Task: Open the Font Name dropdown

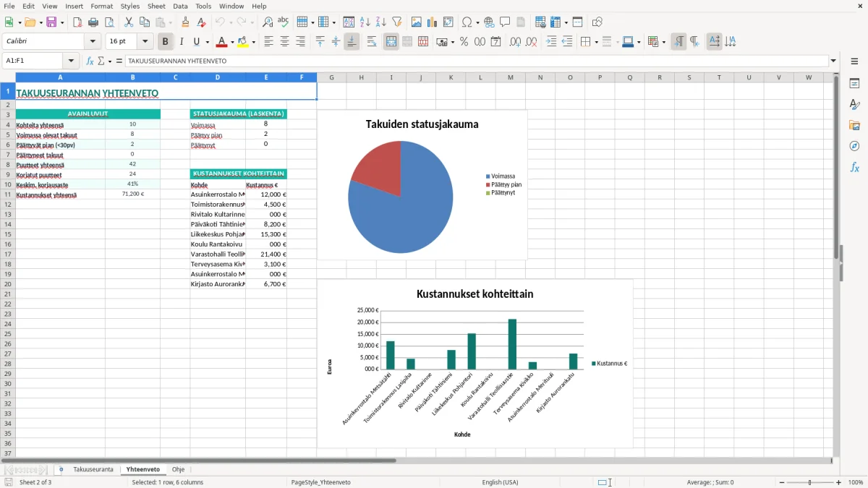Action: point(93,42)
